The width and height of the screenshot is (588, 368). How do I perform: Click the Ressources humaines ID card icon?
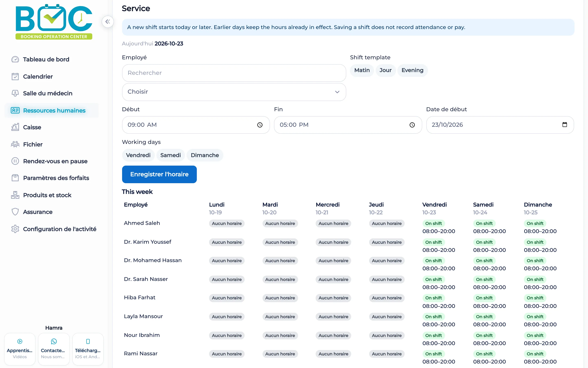[15, 110]
